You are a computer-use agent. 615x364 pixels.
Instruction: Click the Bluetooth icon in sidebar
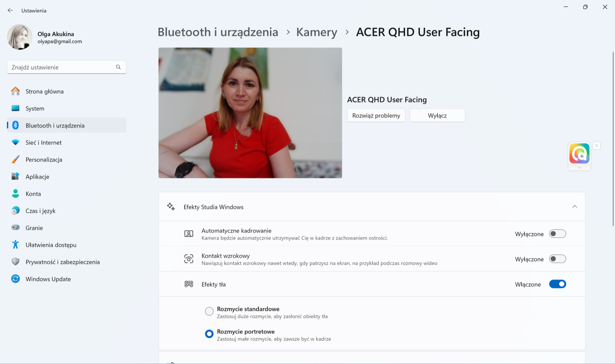coord(16,125)
